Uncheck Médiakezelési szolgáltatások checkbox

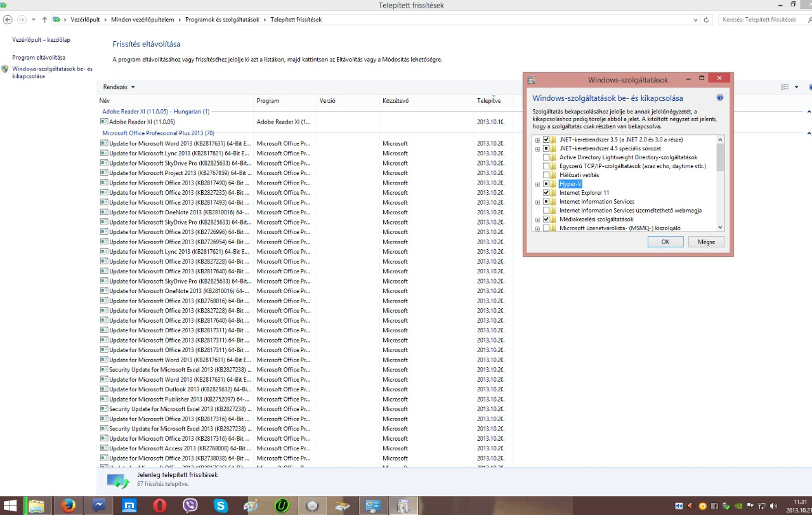pyautogui.click(x=546, y=219)
